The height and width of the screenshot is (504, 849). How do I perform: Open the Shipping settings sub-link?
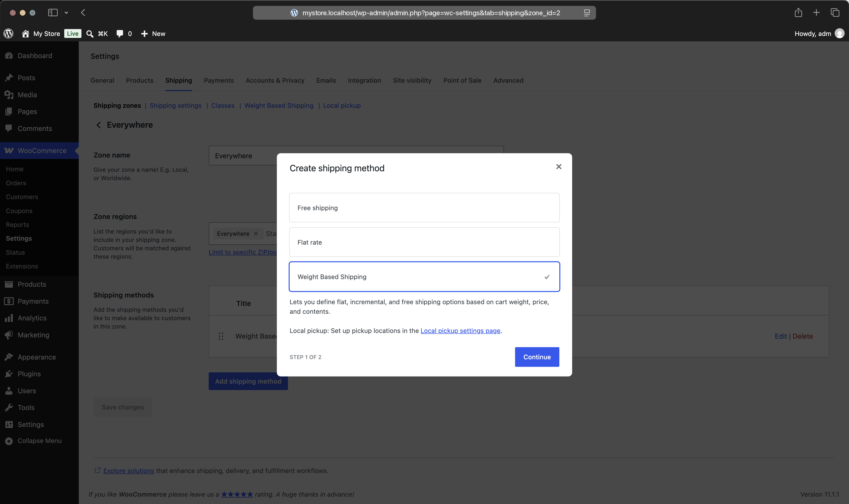[x=175, y=106]
